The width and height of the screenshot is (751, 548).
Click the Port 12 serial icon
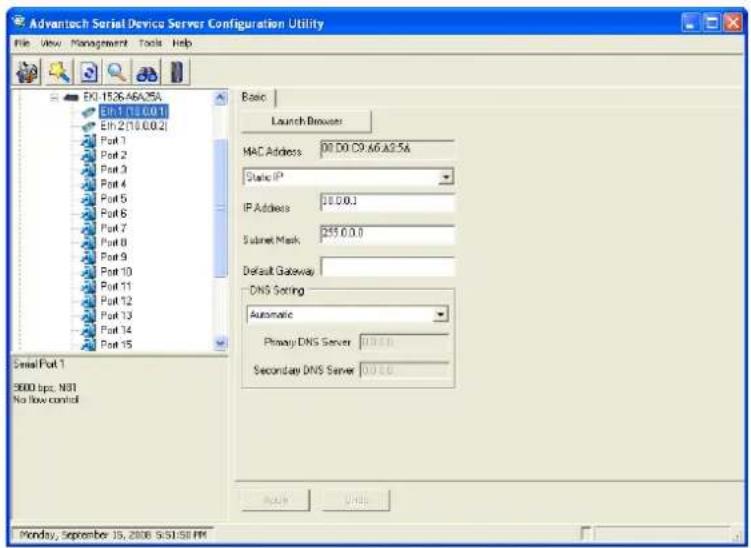tap(89, 301)
